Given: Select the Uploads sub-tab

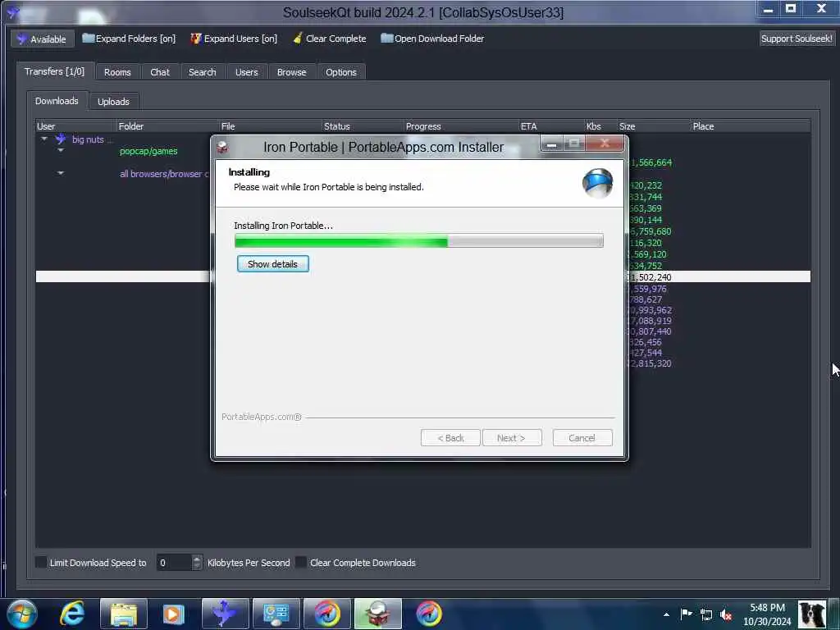Looking at the screenshot, I should pos(113,101).
